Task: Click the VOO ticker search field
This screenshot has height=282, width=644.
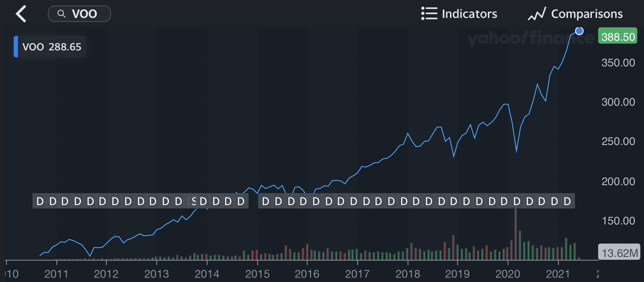Action: 79,14
